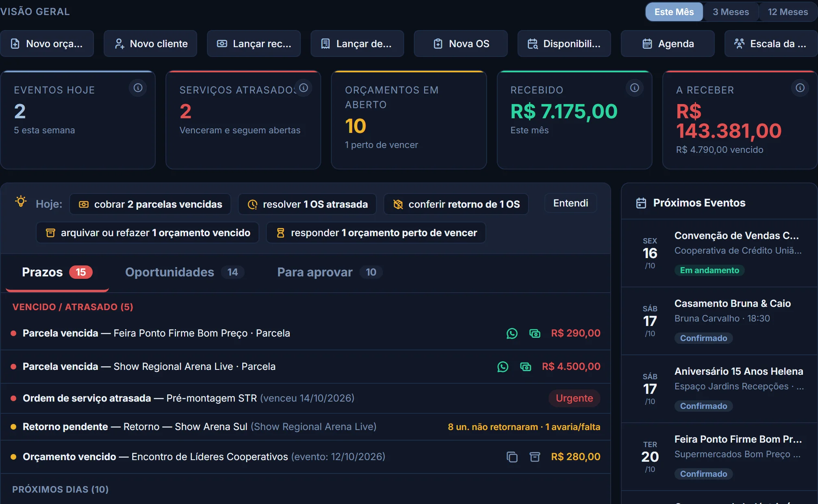Open Orçamentos em Aberto card
818x504 pixels.
click(409, 120)
